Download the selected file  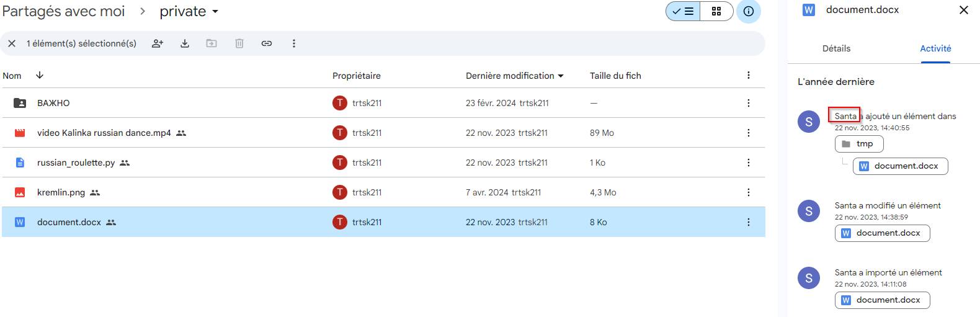pyautogui.click(x=185, y=43)
